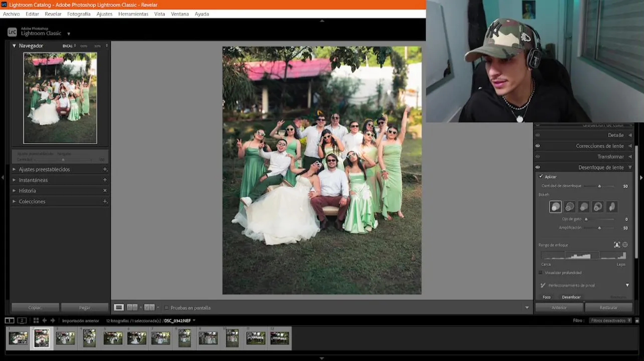644x361 pixels.
Task: Enable the Pruebas en pantalla checkbox
Action: pyautogui.click(x=166, y=308)
